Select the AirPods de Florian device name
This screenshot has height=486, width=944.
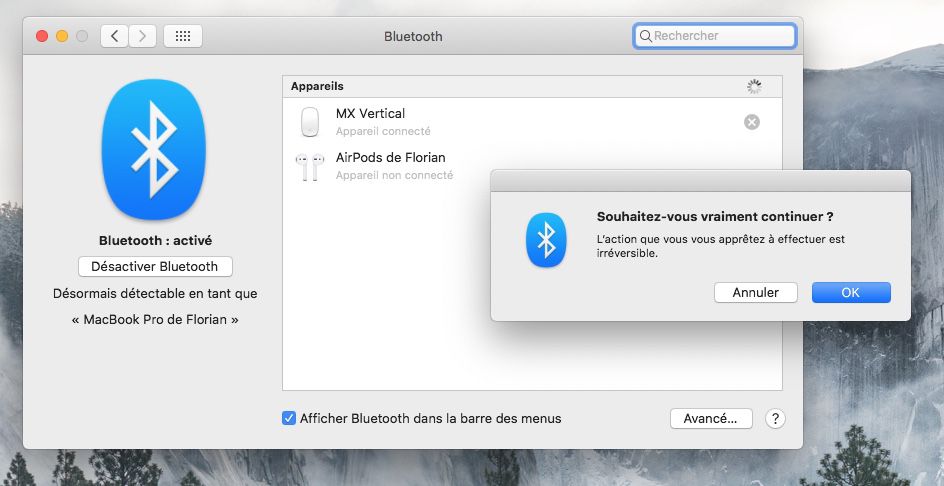(x=390, y=157)
